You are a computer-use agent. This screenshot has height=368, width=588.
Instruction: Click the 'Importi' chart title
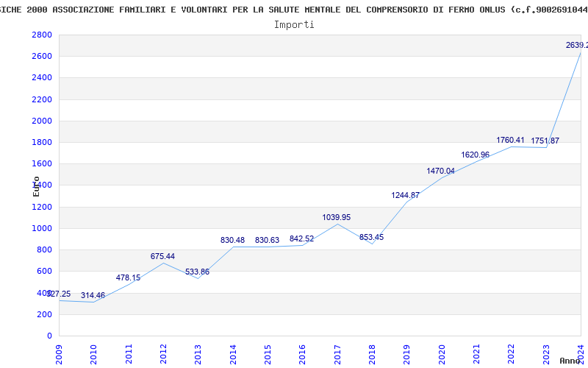pyautogui.click(x=294, y=25)
